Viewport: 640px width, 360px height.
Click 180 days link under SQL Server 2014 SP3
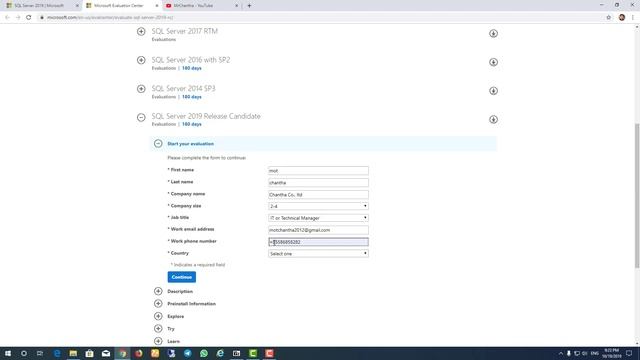tap(191, 97)
